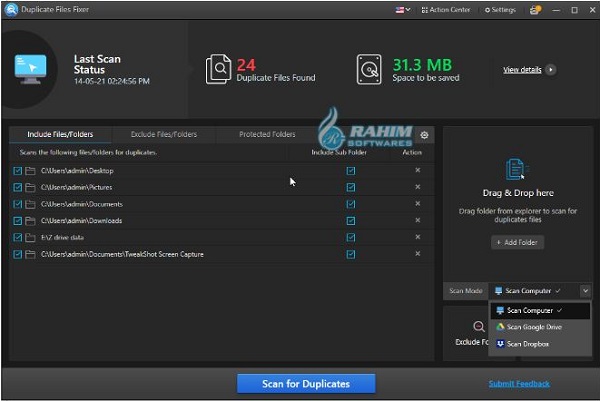Click the arrow next to View details

pyautogui.click(x=551, y=70)
